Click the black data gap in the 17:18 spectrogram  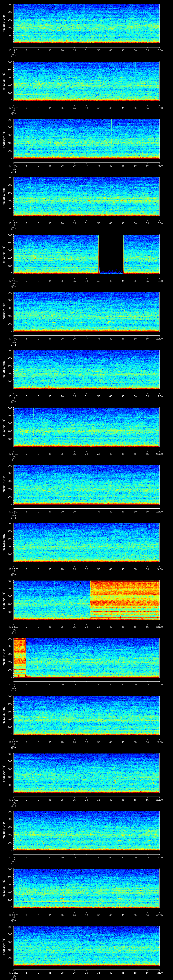coord(111,254)
